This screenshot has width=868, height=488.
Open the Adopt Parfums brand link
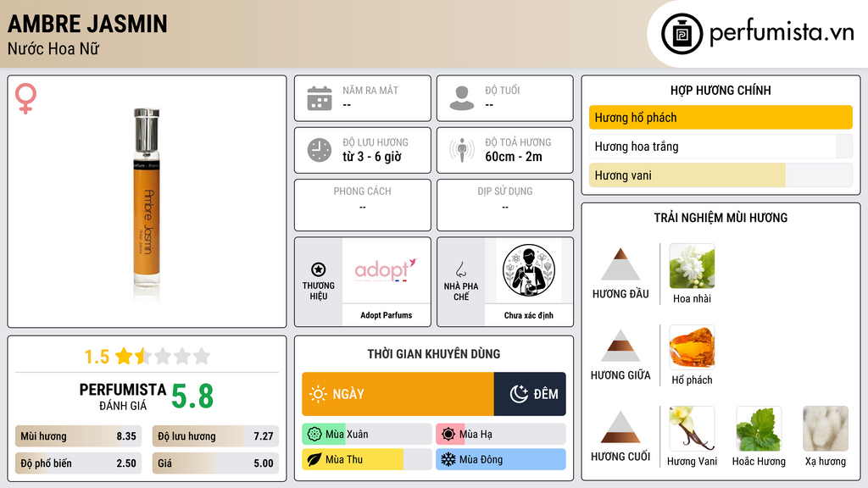(x=387, y=315)
